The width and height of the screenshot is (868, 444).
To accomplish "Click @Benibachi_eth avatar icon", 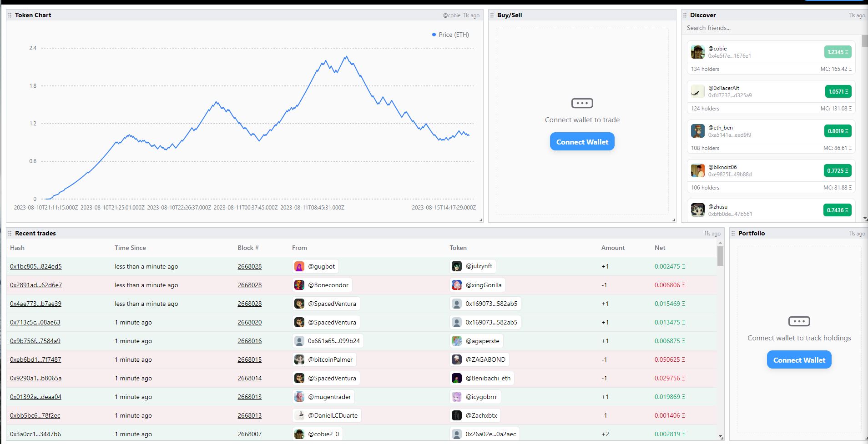I will point(457,378).
